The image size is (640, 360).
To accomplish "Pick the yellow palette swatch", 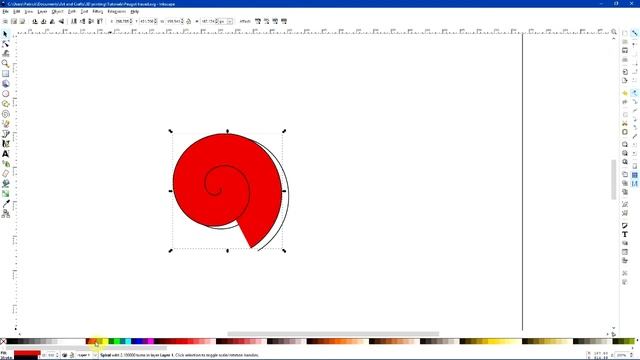I will click(x=105, y=341).
